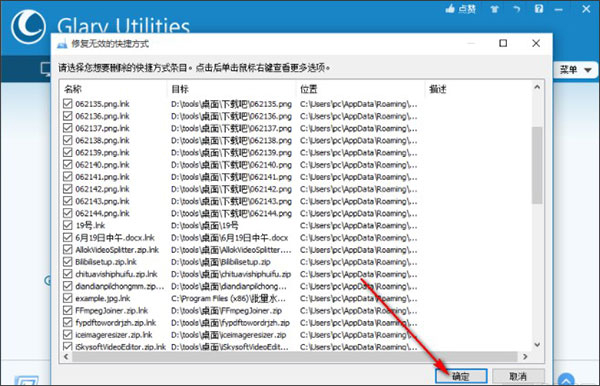
Task: Select the 062141.png.lnk row name
Action: (102, 177)
